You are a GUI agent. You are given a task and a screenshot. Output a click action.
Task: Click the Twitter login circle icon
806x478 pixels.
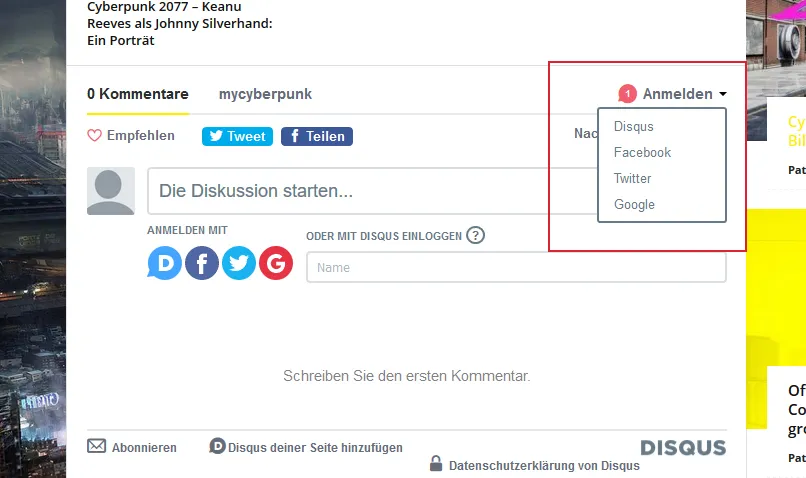pyautogui.click(x=239, y=263)
